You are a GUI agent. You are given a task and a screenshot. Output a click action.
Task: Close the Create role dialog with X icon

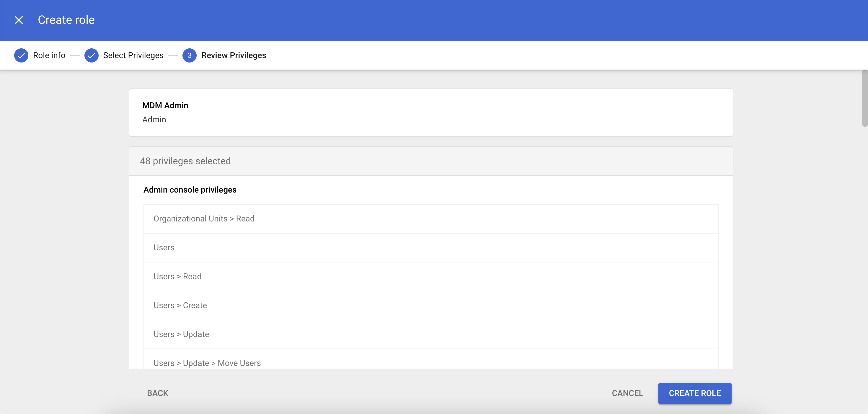pos(19,20)
